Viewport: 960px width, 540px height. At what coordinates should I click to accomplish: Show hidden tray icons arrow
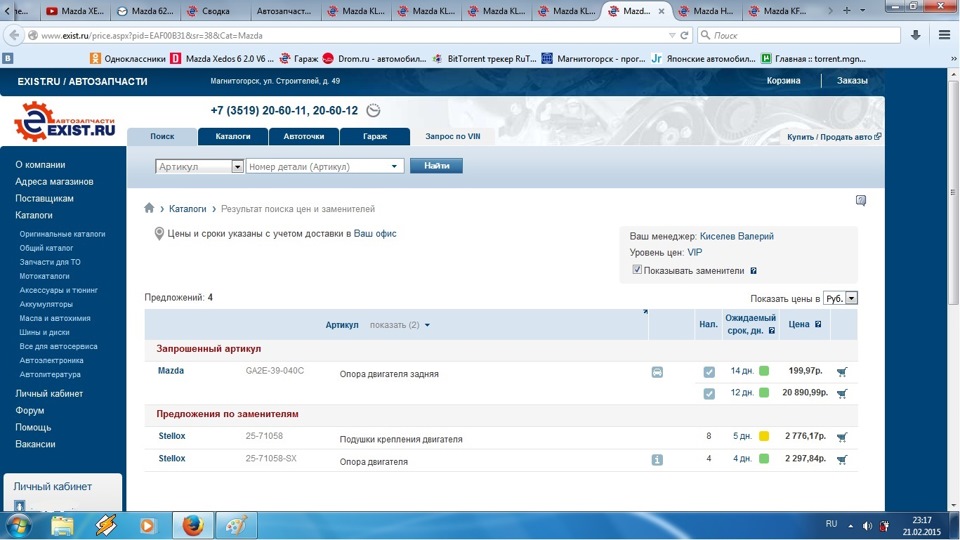[x=850, y=525]
